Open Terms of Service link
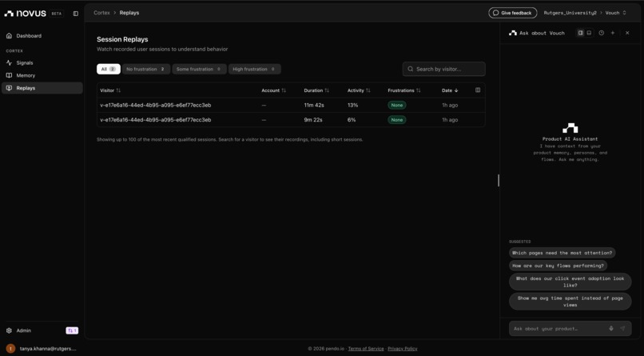 (x=366, y=349)
